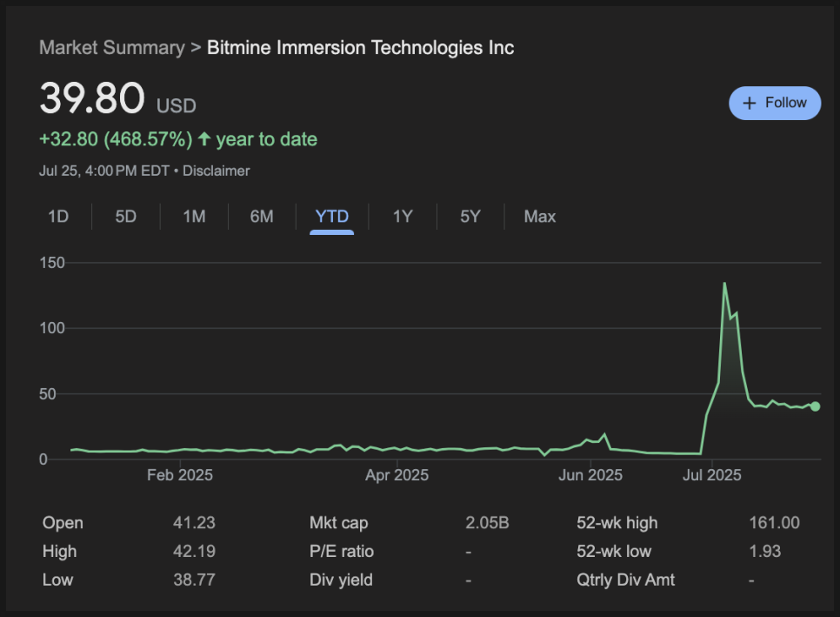
Task: Open the Disclaimer link
Action: [217, 171]
